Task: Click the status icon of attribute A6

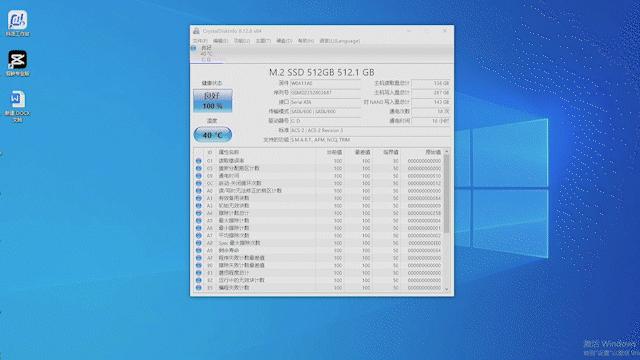Action: click(198, 228)
